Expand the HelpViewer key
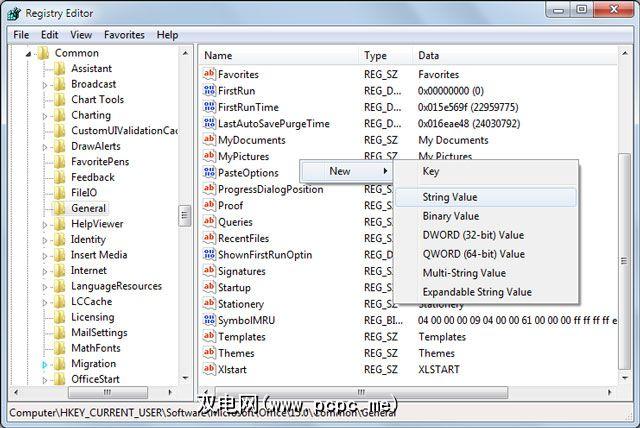Image resolution: width=640 pixels, height=428 pixels. point(44,224)
